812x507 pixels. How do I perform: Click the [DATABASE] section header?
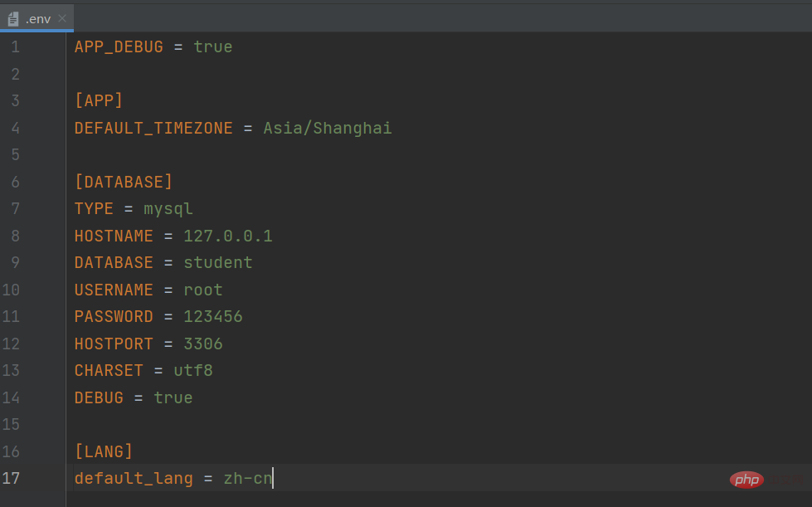pyautogui.click(x=124, y=182)
